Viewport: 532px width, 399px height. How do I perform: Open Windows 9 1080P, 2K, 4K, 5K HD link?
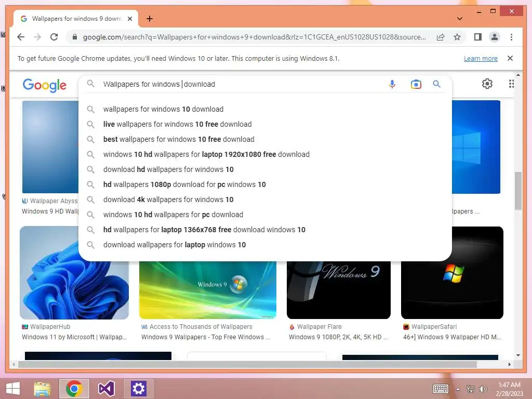(339, 337)
